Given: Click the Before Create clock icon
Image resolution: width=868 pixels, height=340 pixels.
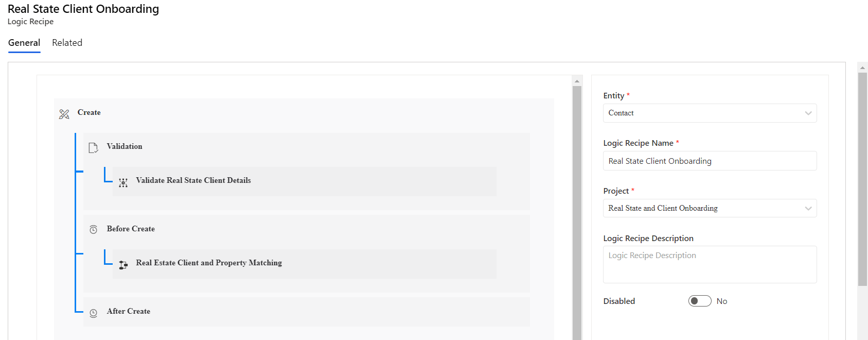Looking at the screenshot, I should coord(93,230).
